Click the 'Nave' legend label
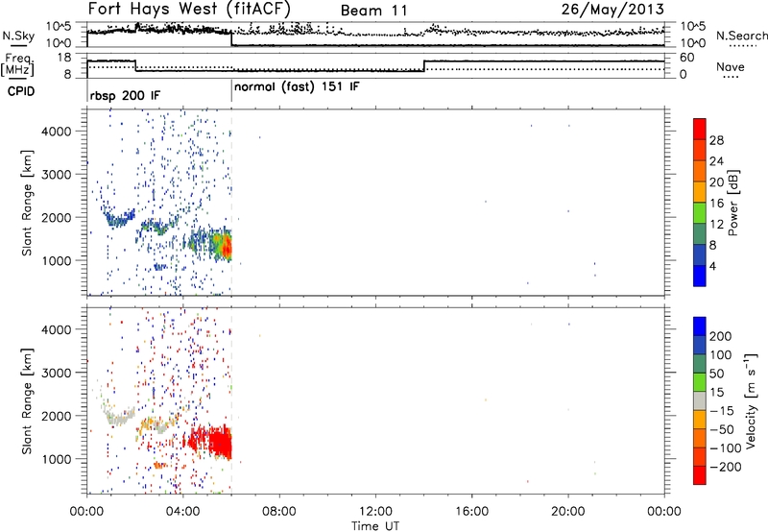The image size is (768, 532). click(731, 67)
